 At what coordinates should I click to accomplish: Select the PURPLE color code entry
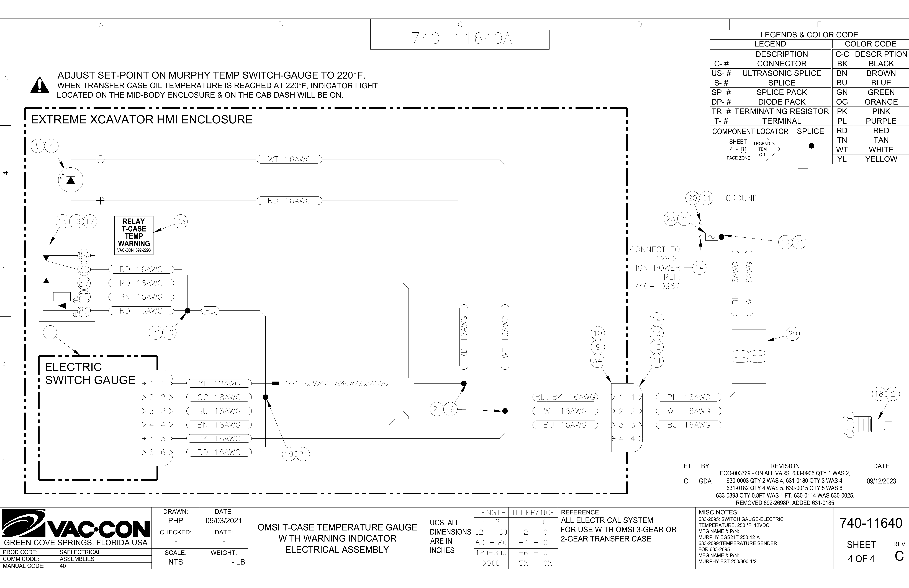click(x=881, y=121)
